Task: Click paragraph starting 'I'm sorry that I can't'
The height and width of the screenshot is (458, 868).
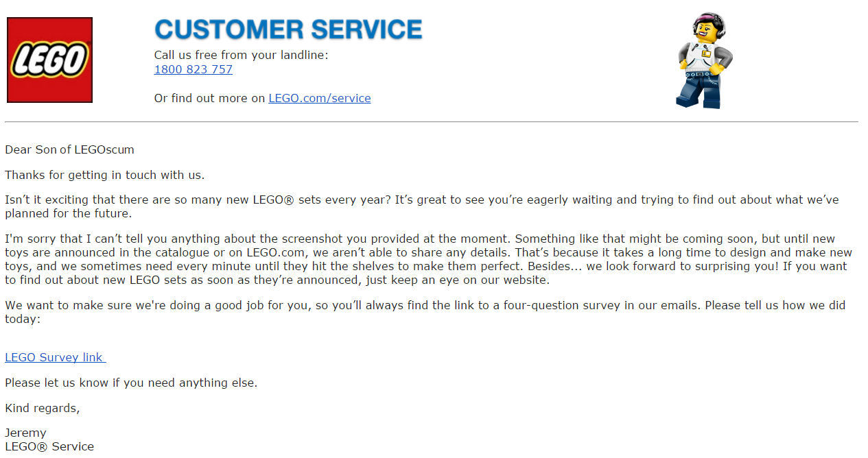Action: (428, 259)
